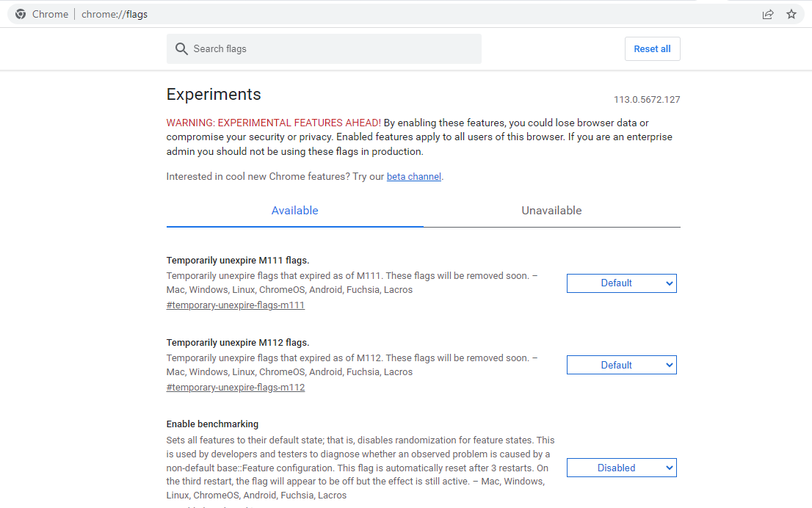Screen dimensions: 812x508
Task: Switch to the Available tab
Action: (294, 211)
